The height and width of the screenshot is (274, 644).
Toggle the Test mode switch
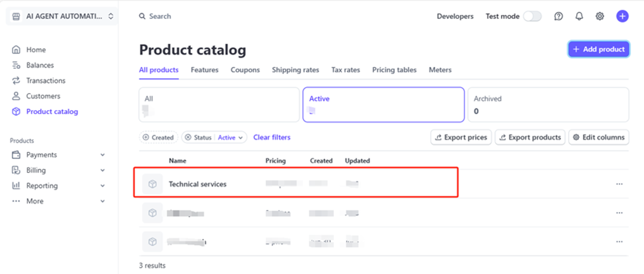click(x=532, y=16)
